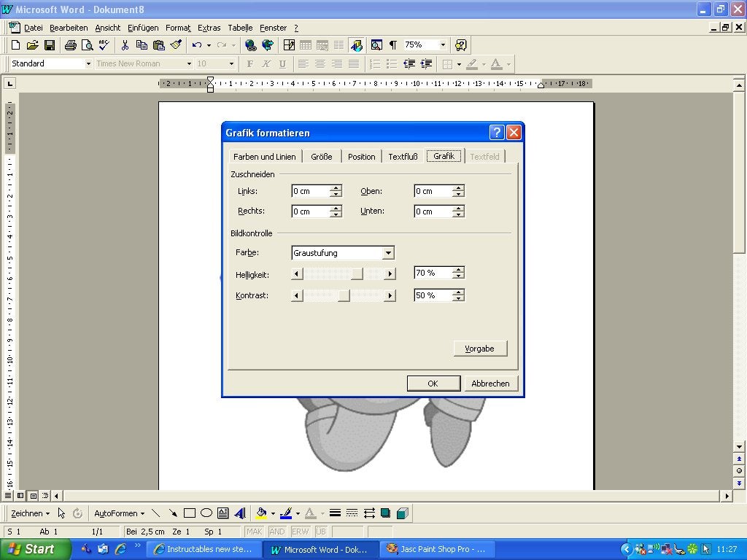Toggle the Drawing toolbar button
Screen dimensions: 747x560
[x=356, y=45]
